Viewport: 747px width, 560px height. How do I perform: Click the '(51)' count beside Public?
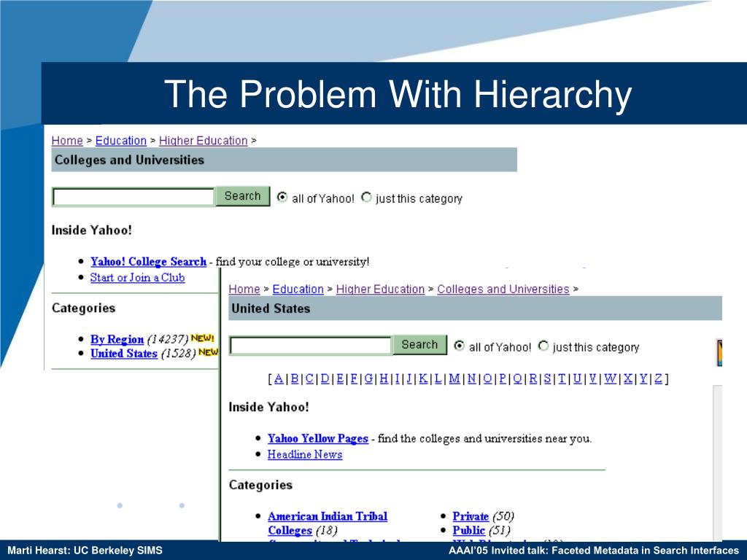499,531
